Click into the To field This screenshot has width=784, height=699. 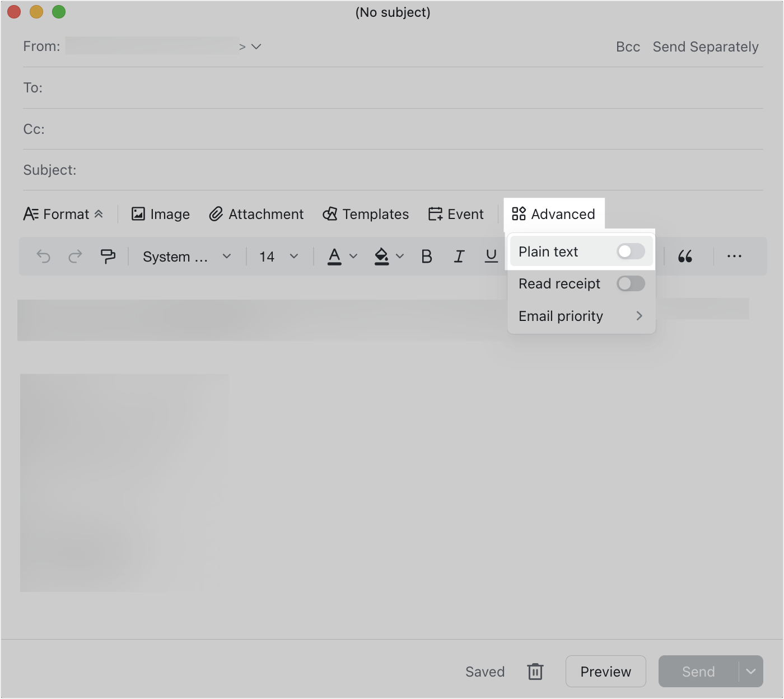coord(393,88)
